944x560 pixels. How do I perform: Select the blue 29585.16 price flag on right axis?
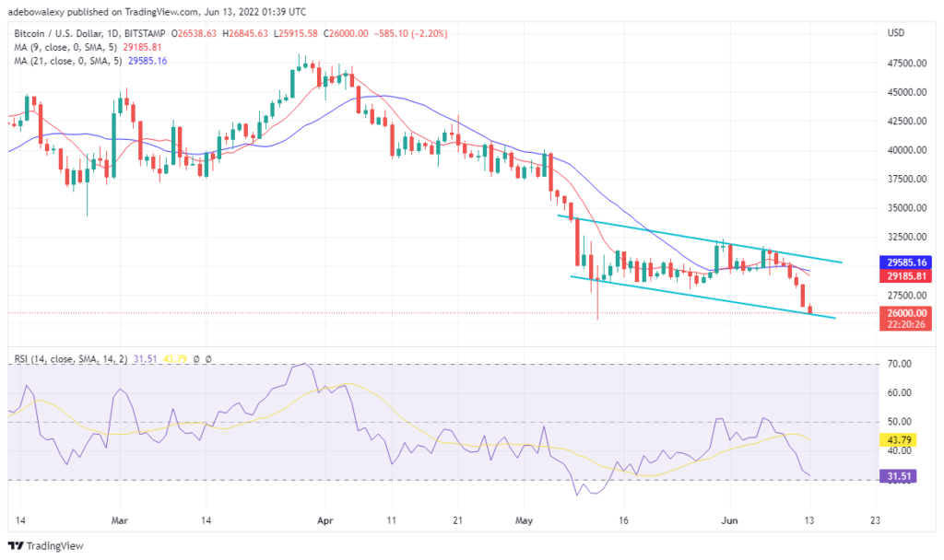[x=905, y=262]
